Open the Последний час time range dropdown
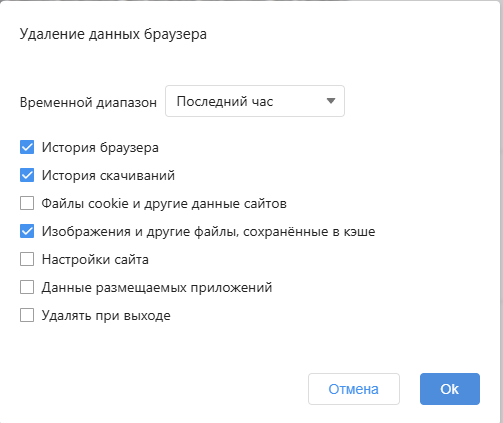 pos(255,101)
